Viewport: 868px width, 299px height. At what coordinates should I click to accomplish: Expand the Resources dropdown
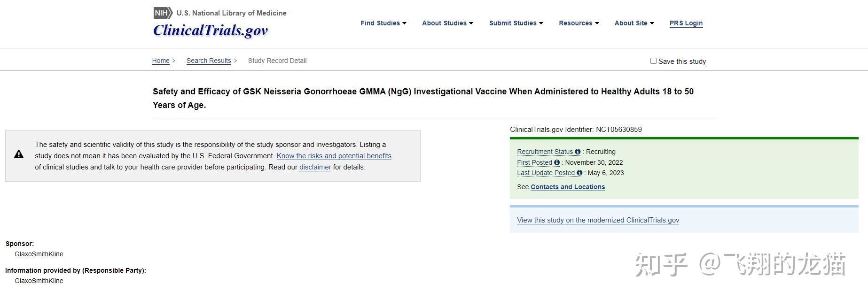click(x=579, y=23)
